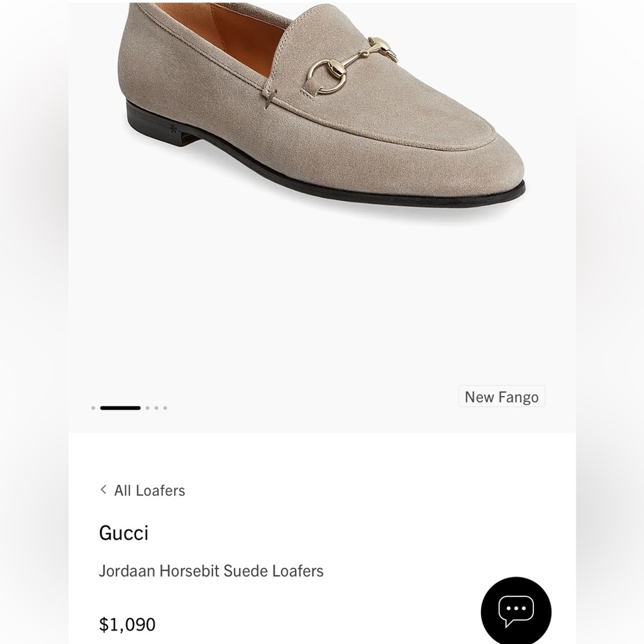Tap the carousel slider indicator strip
The width and height of the screenshot is (644, 644).
click(x=128, y=408)
